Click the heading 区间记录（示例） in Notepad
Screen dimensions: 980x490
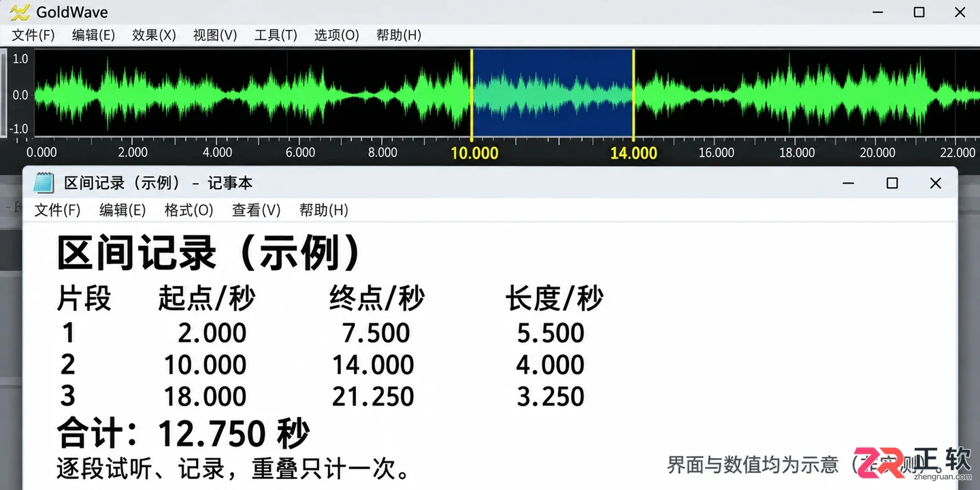tap(209, 254)
